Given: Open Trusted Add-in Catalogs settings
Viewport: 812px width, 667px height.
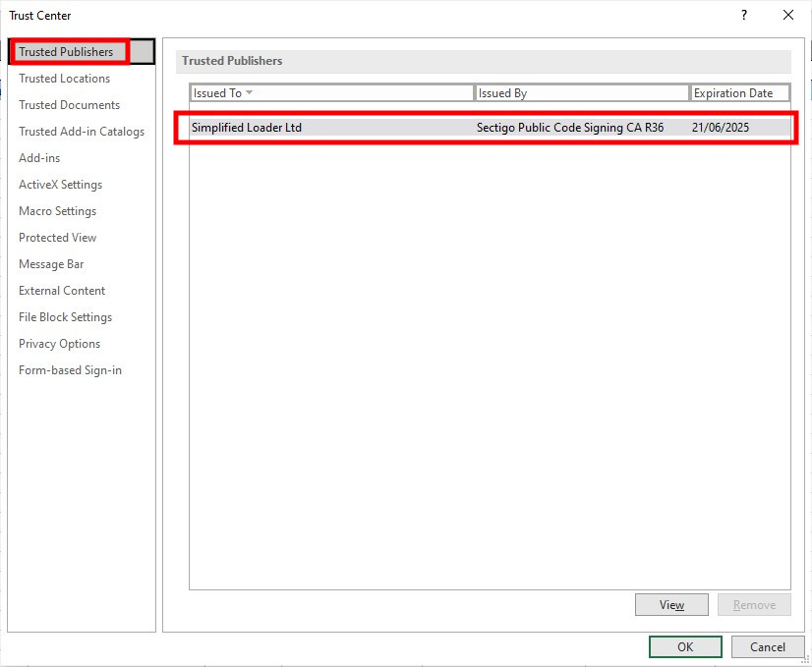Looking at the screenshot, I should pyautogui.click(x=81, y=132).
